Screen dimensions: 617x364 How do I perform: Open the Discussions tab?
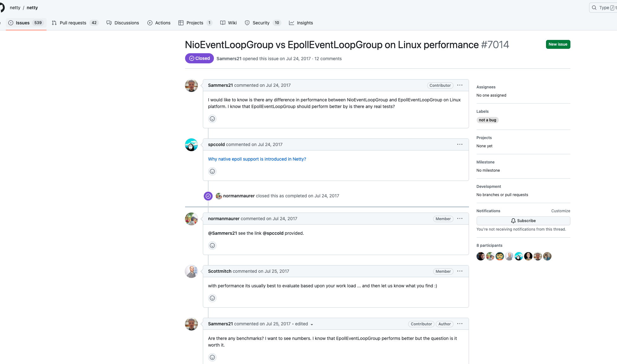(x=123, y=23)
